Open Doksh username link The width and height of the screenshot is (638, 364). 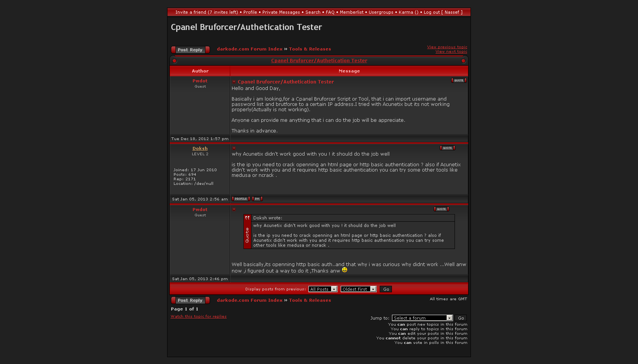tap(200, 148)
